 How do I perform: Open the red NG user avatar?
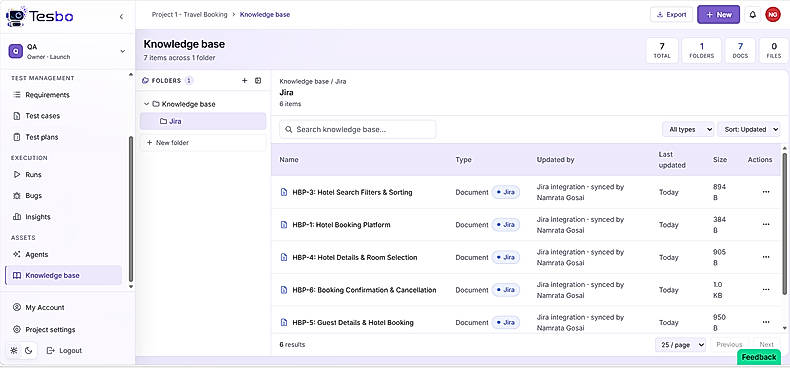pos(772,15)
